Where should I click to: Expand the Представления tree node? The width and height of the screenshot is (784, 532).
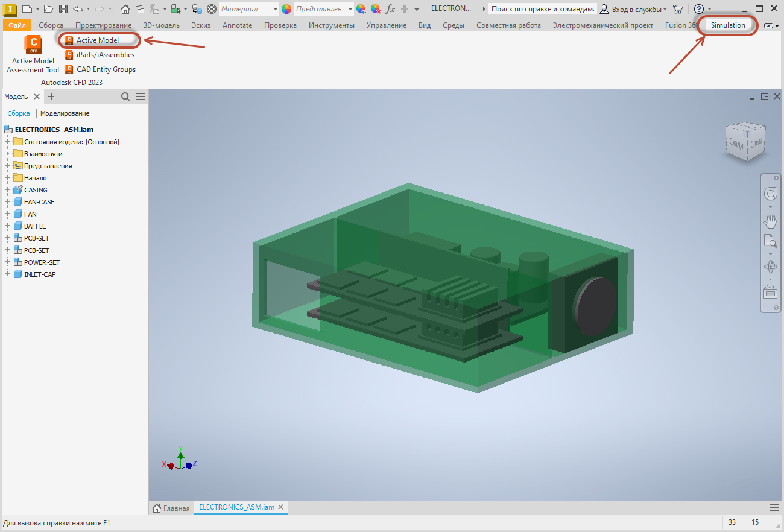[7, 166]
